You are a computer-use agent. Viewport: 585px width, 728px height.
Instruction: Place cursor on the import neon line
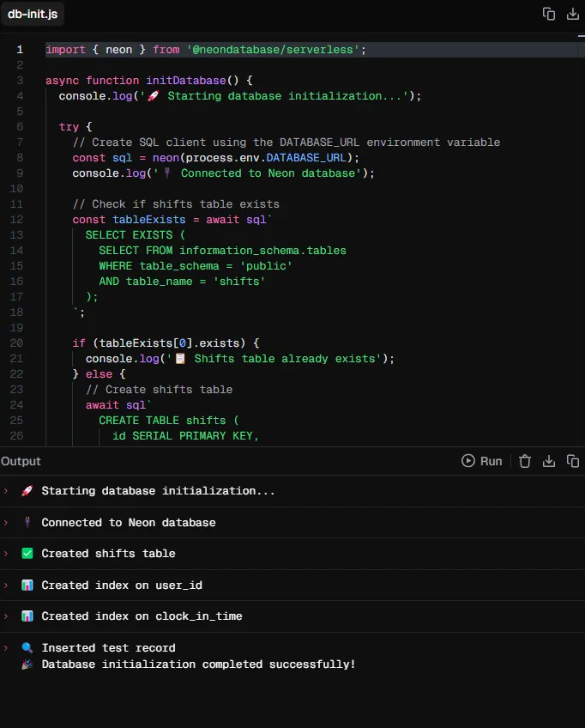(206, 50)
